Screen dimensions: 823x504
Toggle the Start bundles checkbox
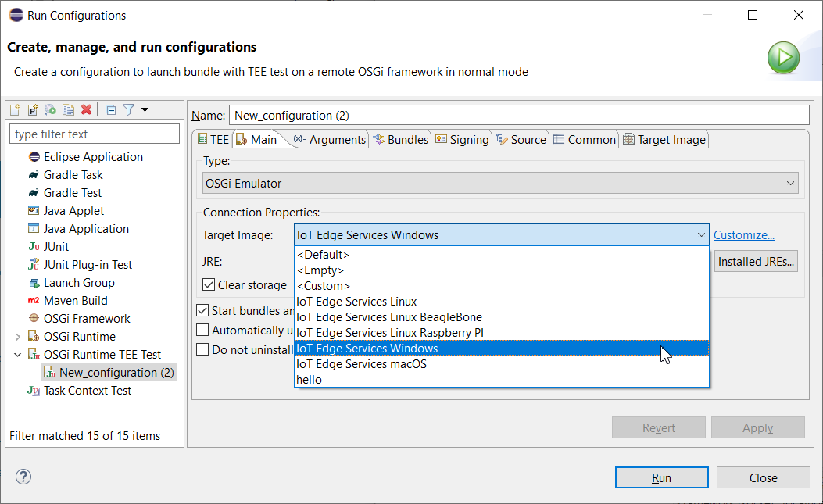[x=202, y=311]
